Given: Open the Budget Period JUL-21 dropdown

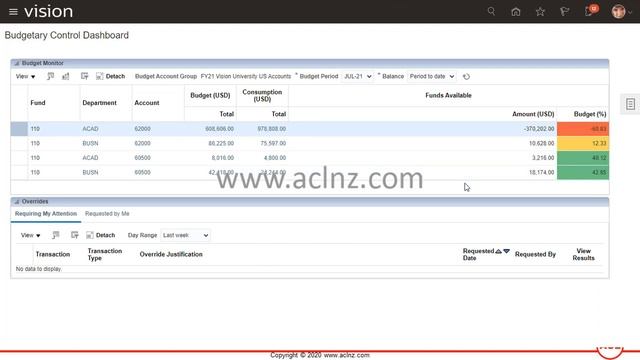Looking at the screenshot, I should (358, 76).
